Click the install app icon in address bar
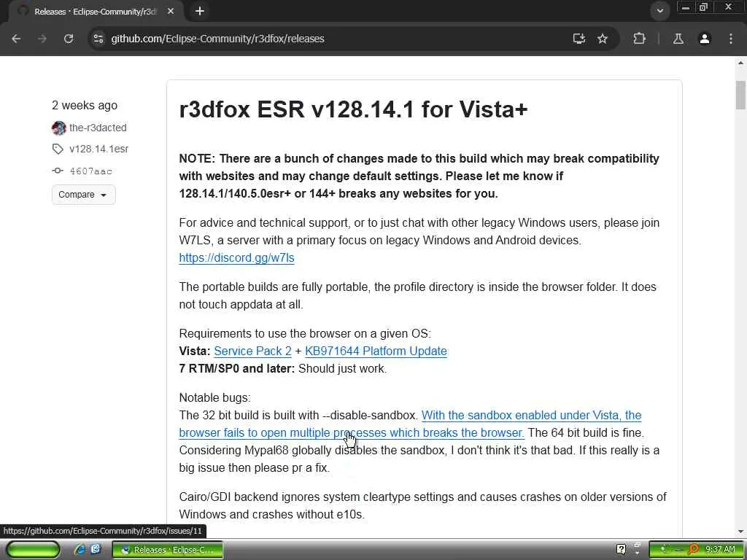 [x=578, y=39]
